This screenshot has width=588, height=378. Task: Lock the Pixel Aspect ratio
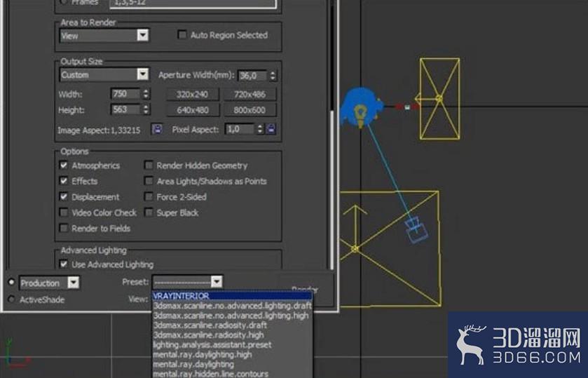[271, 129]
